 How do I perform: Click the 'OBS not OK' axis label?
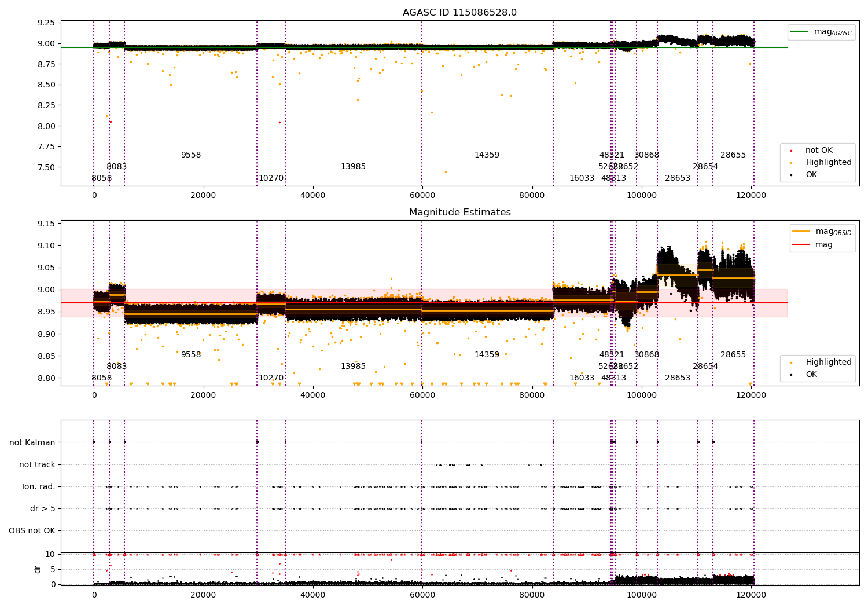(x=32, y=531)
